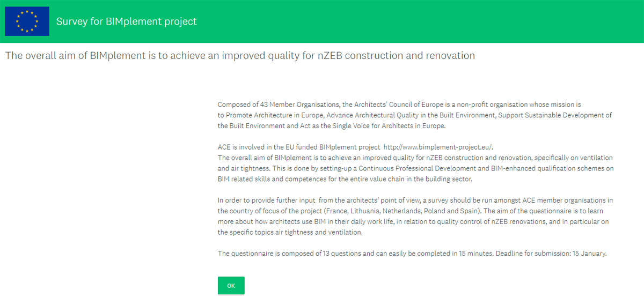This screenshot has height=305, width=644.
Task: Click the line starting 'and air tightness. This is done'
Action: point(415,168)
